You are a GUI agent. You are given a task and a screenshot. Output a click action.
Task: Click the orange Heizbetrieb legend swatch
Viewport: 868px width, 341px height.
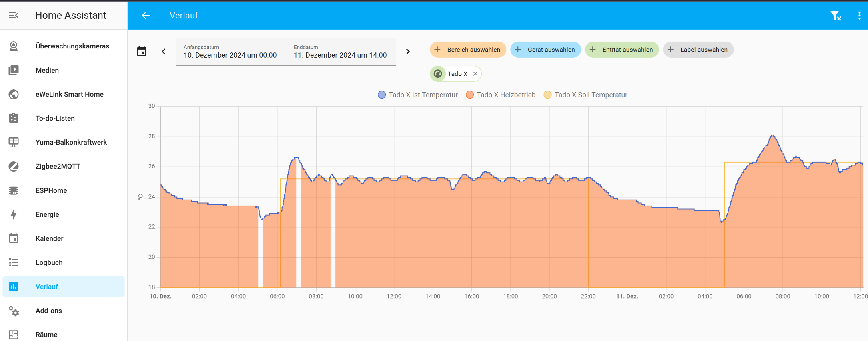[470, 95]
